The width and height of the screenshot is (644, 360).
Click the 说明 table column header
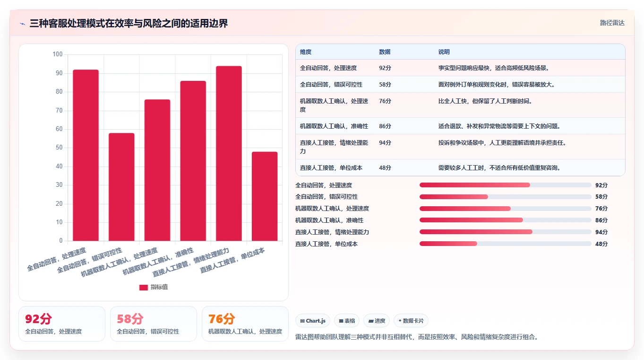(x=444, y=52)
